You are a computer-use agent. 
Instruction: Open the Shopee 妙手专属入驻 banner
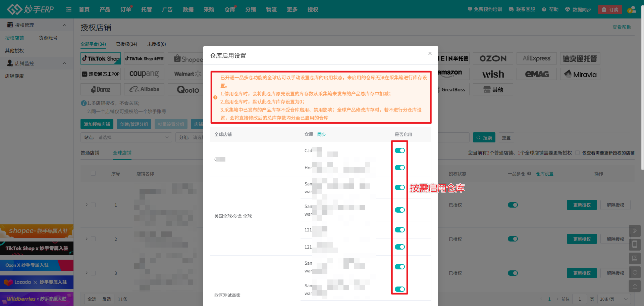pos(37,231)
